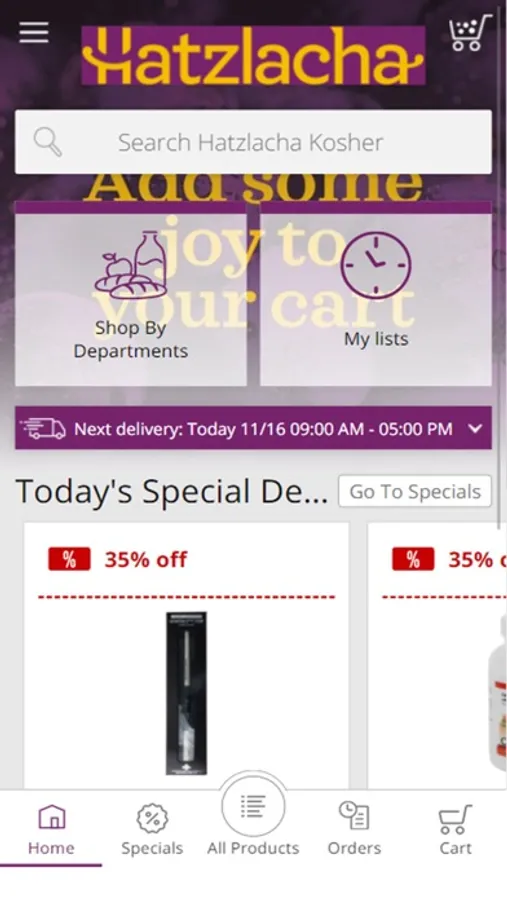Open the first 35% off product image
Viewport: 507px width, 900px height.
[187, 693]
